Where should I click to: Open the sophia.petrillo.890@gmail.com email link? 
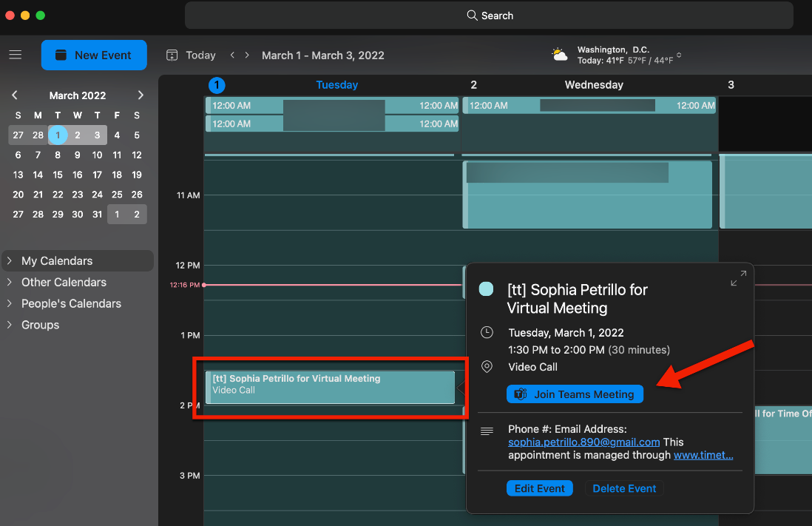pyautogui.click(x=583, y=442)
